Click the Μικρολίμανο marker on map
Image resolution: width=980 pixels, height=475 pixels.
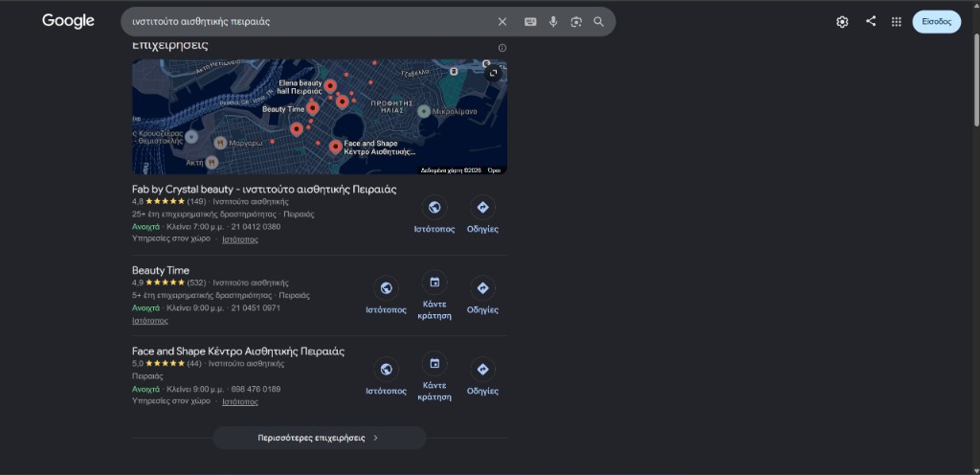(424, 111)
